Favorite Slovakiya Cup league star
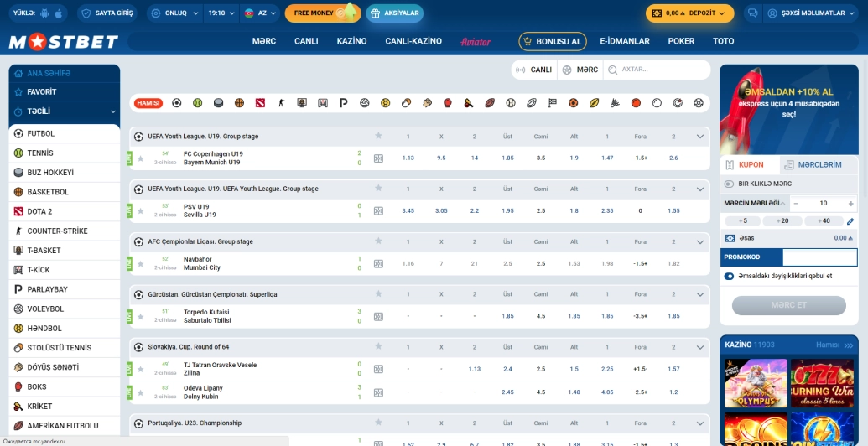 click(378, 346)
